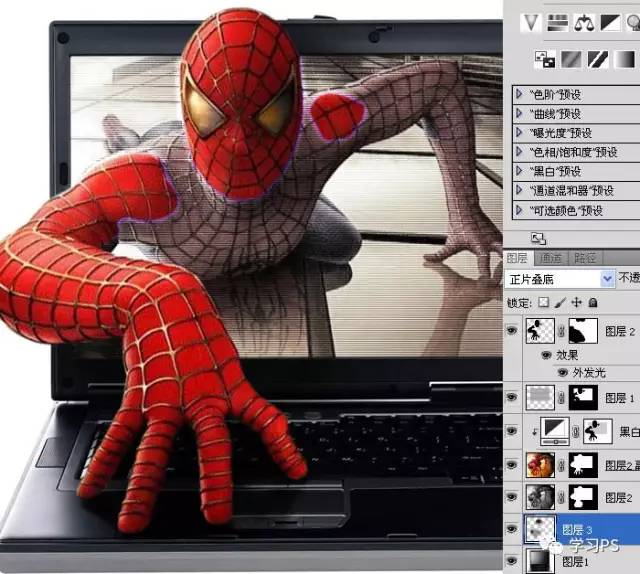Switch to the 路径 tab
The width and height of the screenshot is (640, 574).
point(586,258)
